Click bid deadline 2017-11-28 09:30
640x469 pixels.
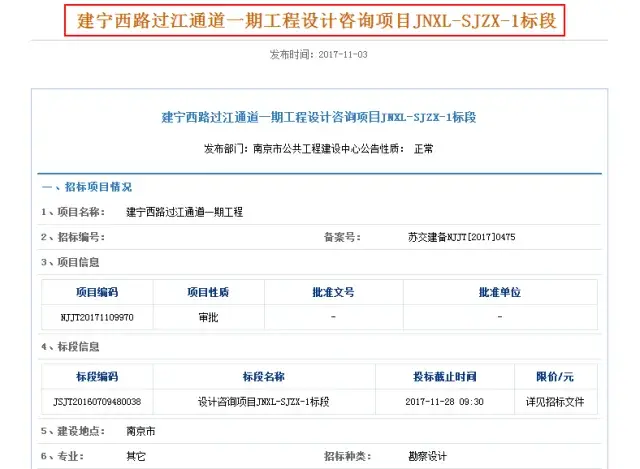(x=444, y=402)
